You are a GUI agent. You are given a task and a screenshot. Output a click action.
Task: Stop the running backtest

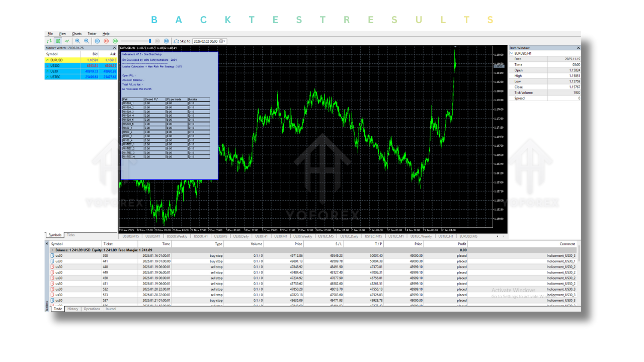105,41
